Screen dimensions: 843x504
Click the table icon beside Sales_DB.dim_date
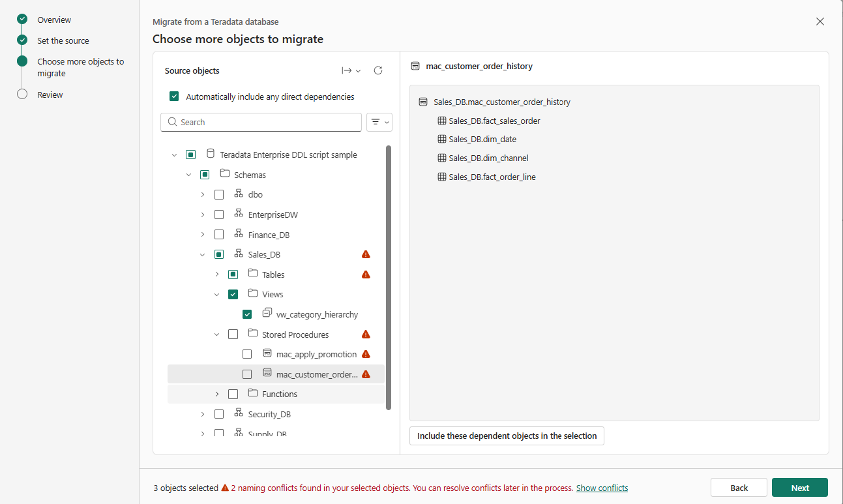[441, 139]
